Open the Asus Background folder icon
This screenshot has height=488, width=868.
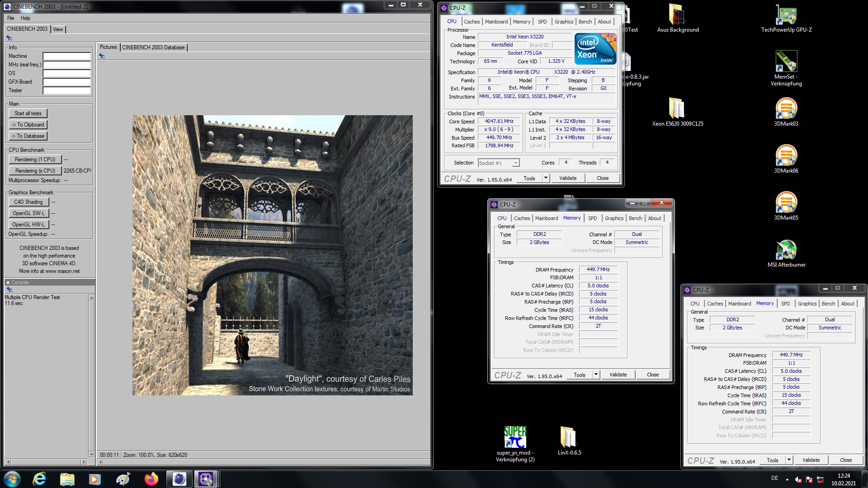pos(677,15)
